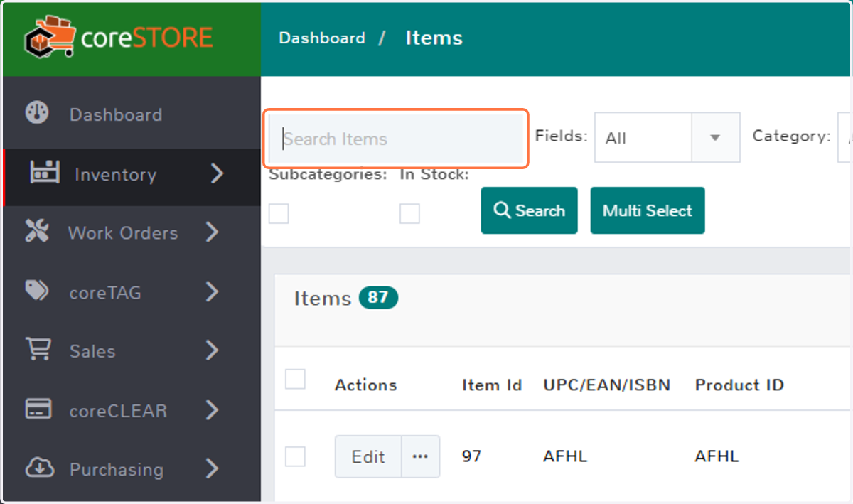Viewport: 853px width, 504px height.
Task: Click the Search button
Action: 530,210
